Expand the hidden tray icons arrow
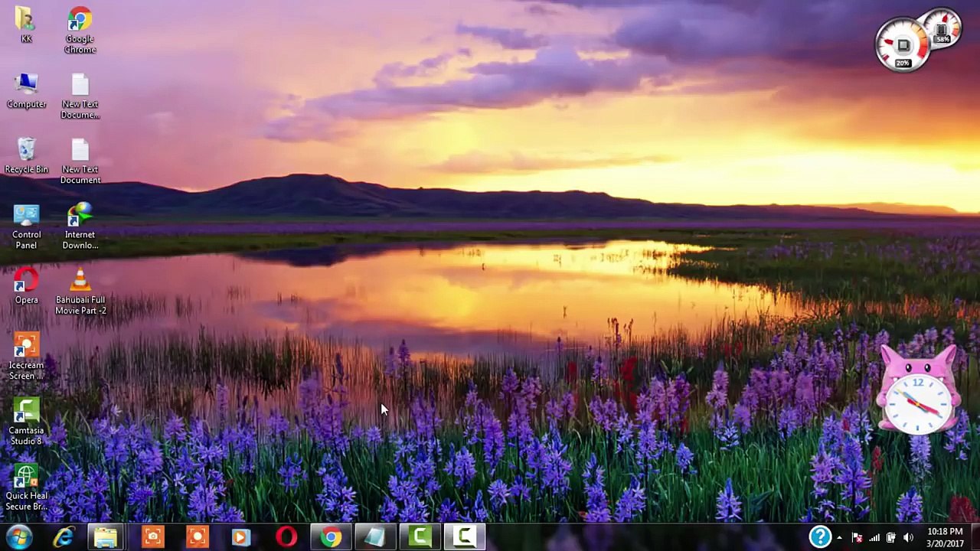This screenshot has width=980, height=551. 839,538
